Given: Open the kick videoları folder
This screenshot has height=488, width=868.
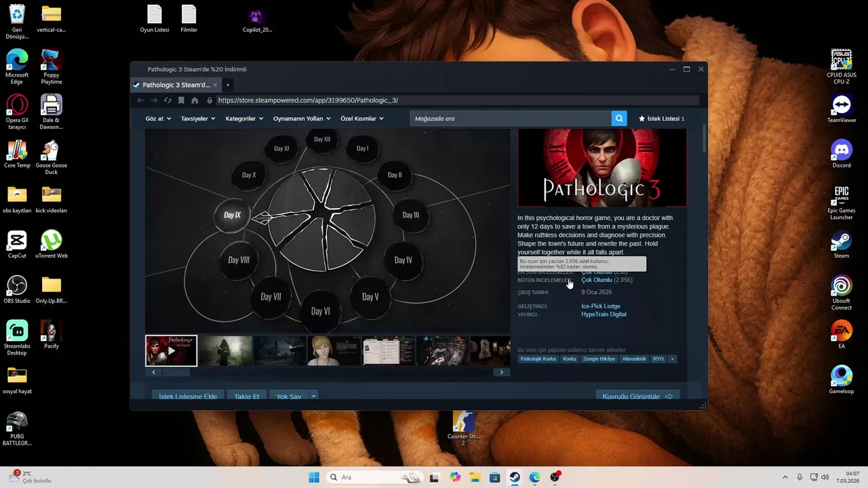Looking at the screenshot, I should coord(52,199).
